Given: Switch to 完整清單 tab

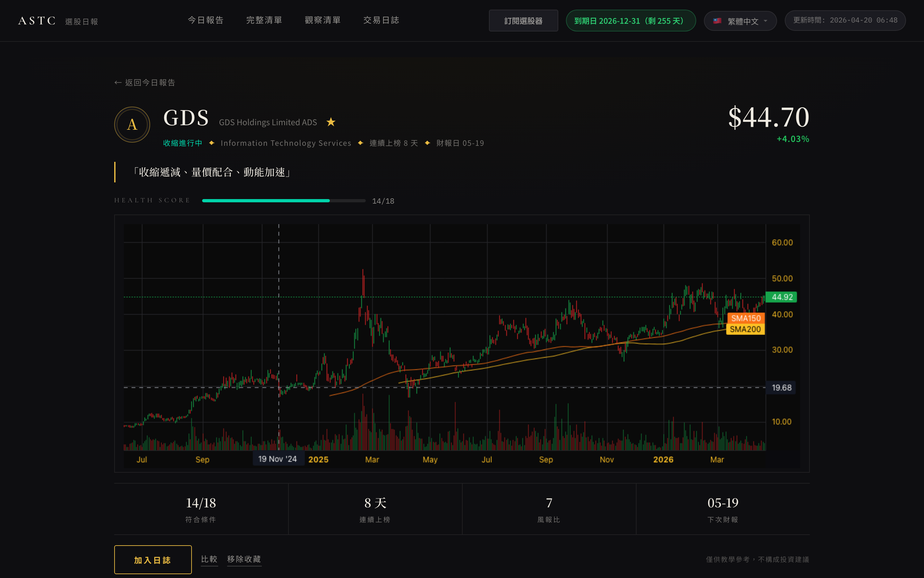Looking at the screenshot, I should (x=264, y=20).
